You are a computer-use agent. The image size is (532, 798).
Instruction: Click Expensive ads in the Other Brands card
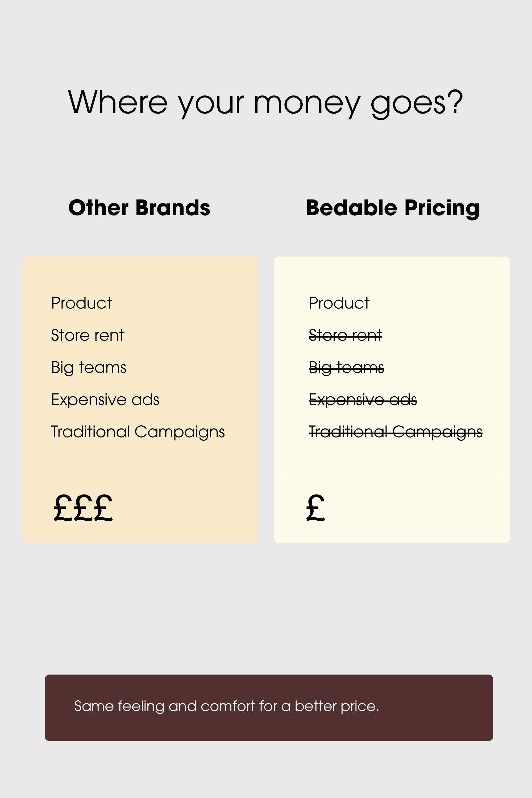coord(105,400)
